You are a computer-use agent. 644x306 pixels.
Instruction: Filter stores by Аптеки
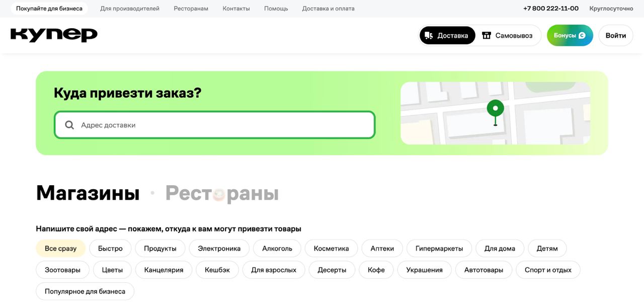[382, 249]
